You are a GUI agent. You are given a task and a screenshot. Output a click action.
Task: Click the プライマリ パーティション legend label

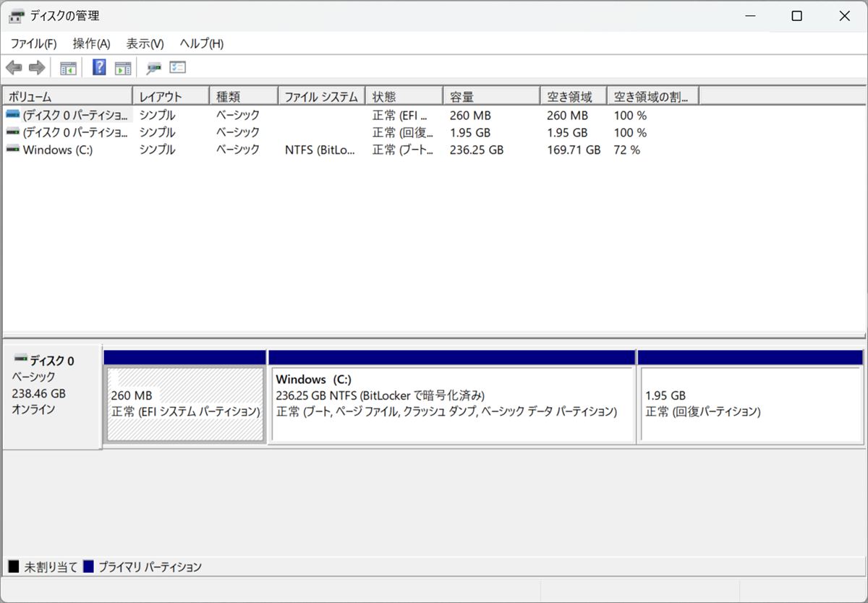coord(150,568)
